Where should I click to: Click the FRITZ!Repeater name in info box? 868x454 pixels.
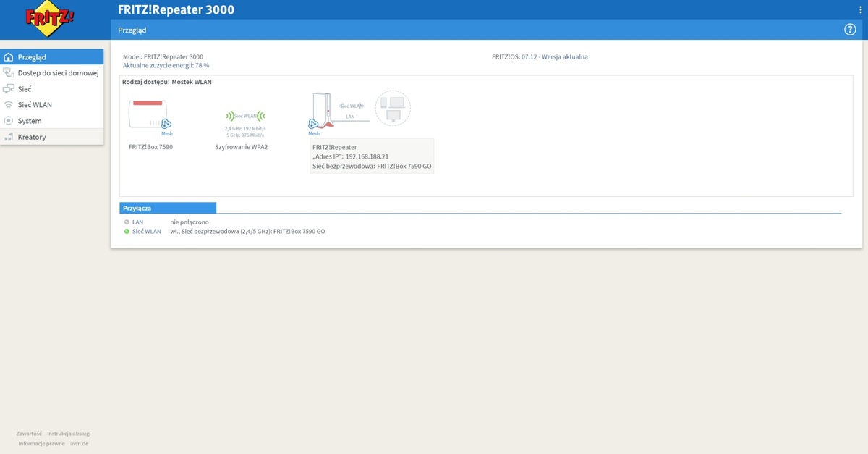tap(334, 147)
